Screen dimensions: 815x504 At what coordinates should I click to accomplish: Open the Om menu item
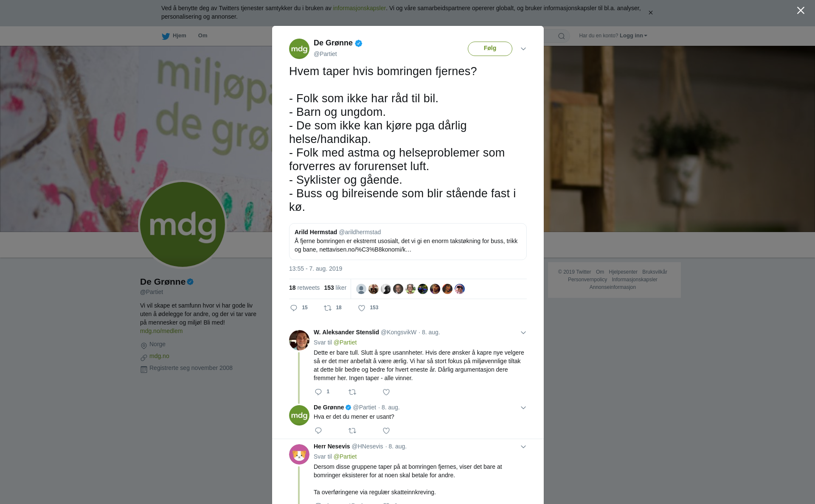(202, 36)
